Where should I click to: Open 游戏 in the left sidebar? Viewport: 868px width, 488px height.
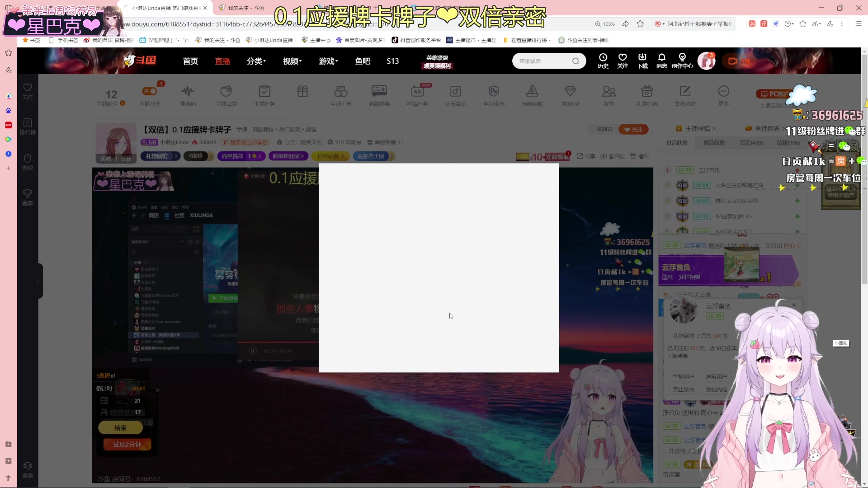pos(28,162)
